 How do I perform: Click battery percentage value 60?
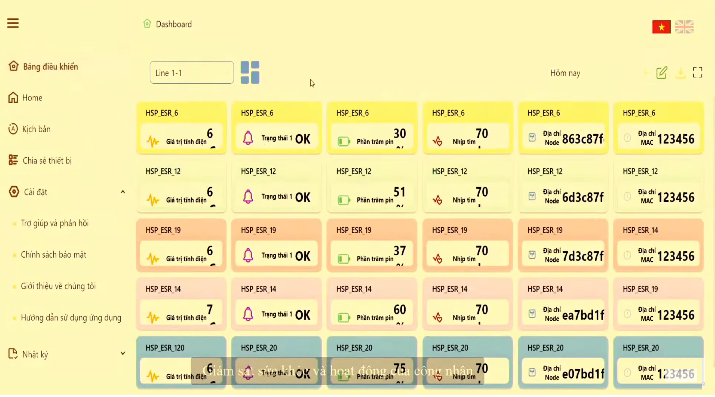click(399, 309)
